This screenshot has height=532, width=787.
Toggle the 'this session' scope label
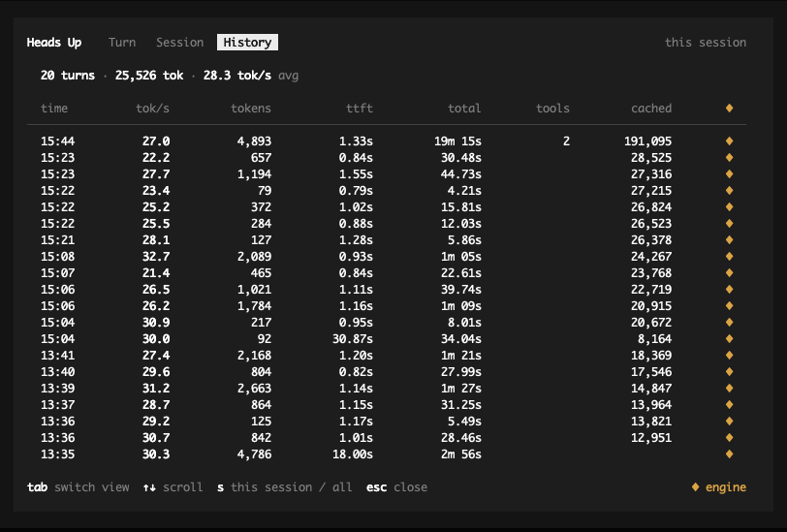(x=706, y=43)
